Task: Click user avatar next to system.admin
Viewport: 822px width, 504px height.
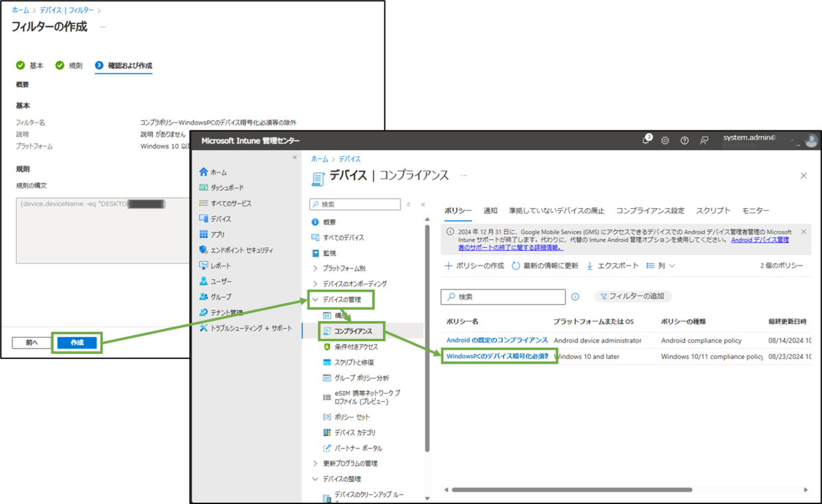Action: click(811, 140)
